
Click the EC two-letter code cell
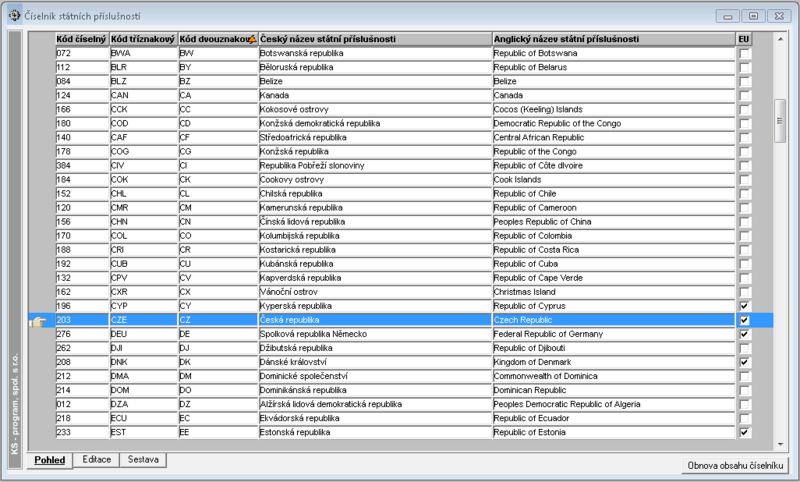click(x=218, y=418)
